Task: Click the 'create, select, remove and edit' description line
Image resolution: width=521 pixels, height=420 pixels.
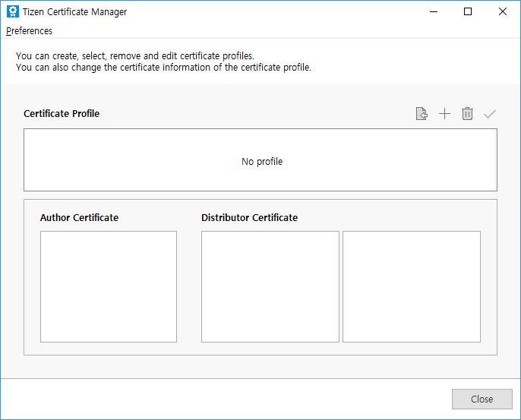Action: (134, 56)
